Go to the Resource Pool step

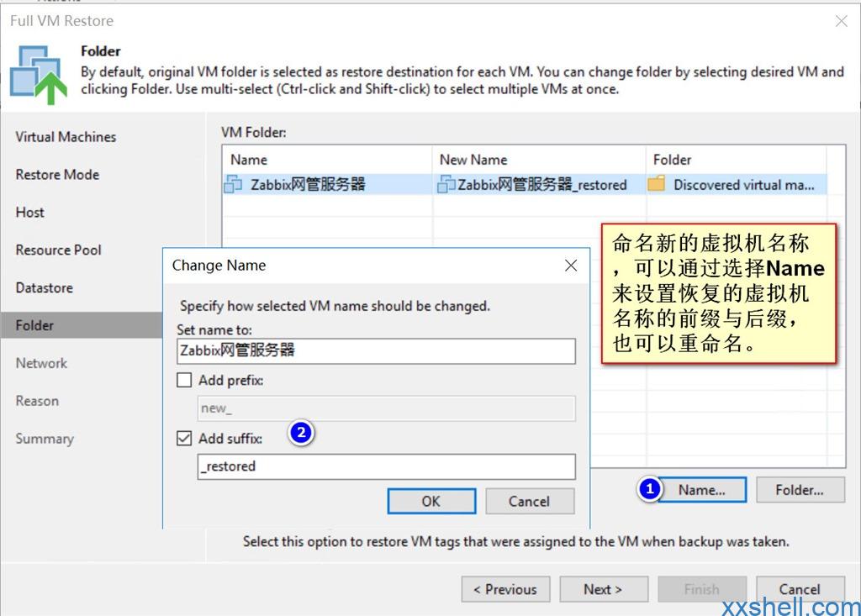(x=59, y=250)
